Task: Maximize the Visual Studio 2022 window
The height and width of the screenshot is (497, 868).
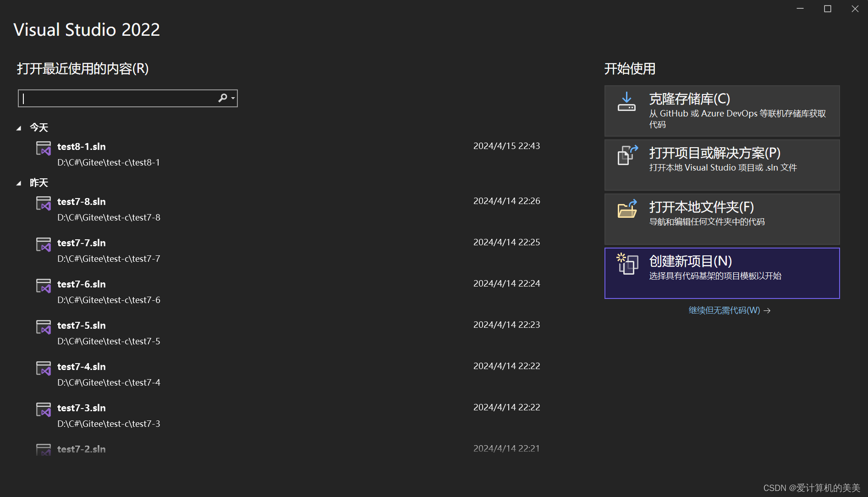Action: 828,9
